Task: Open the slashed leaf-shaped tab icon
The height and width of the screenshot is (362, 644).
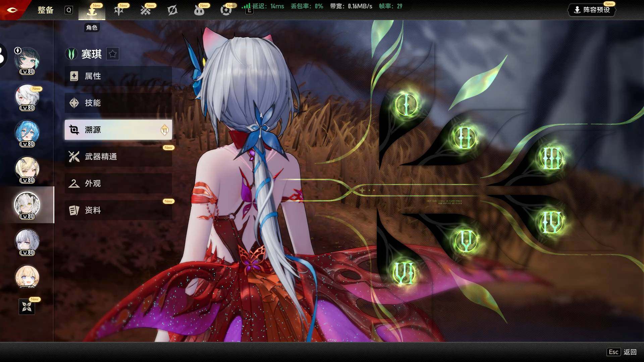Action: tap(172, 10)
